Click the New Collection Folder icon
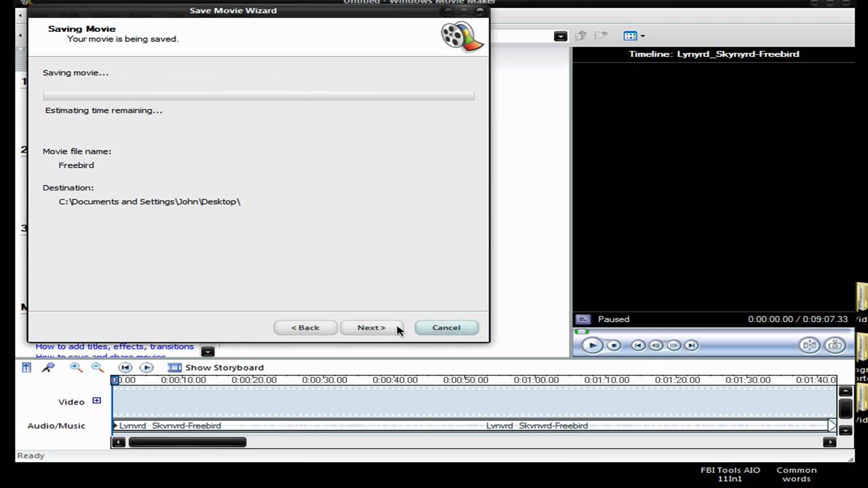The height and width of the screenshot is (488, 868). tap(600, 36)
